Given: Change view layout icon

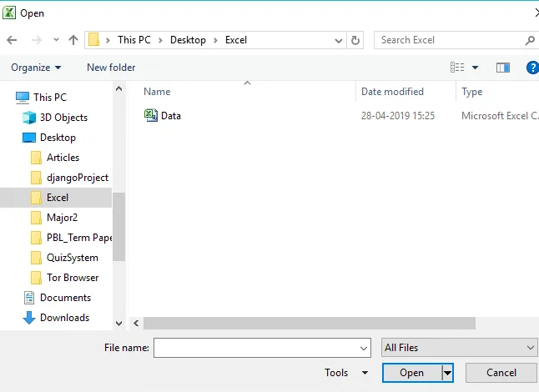Looking at the screenshot, I should (x=457, y=68).
